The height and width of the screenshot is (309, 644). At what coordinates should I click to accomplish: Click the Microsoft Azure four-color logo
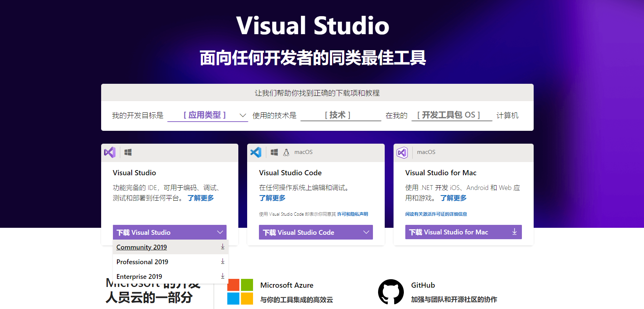pos(240,292)
